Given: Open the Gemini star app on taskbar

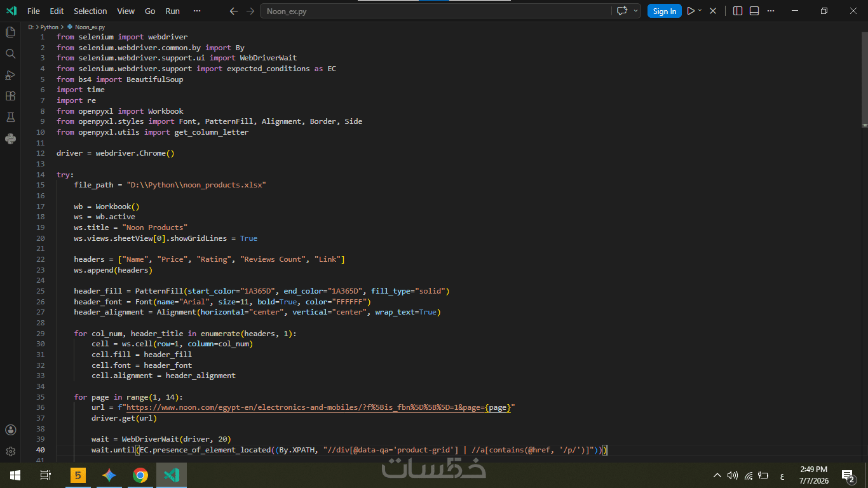Looking at the screenshot, I should point(109,475).
